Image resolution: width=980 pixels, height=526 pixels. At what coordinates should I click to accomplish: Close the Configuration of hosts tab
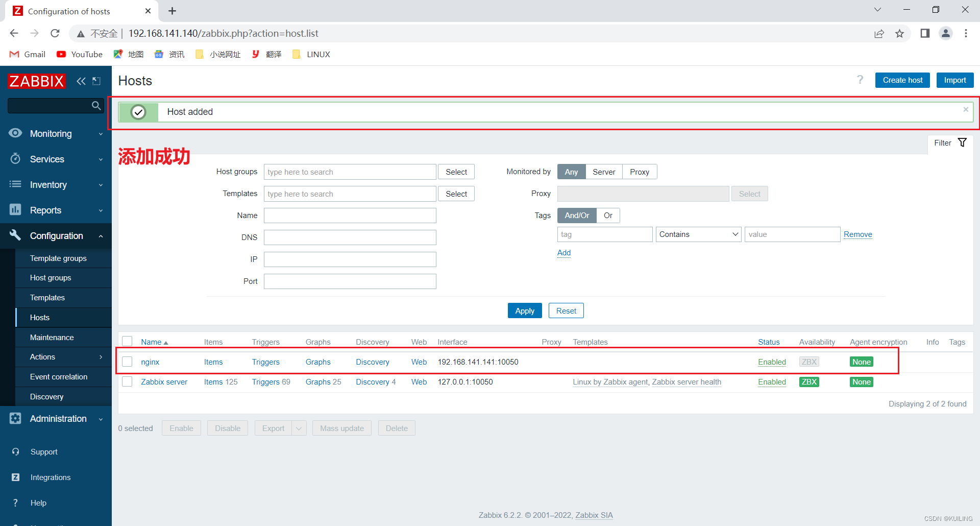[148, 11]
